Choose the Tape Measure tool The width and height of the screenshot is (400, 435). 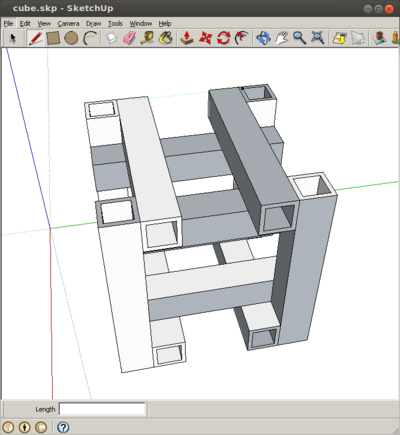tap(147, 38)
